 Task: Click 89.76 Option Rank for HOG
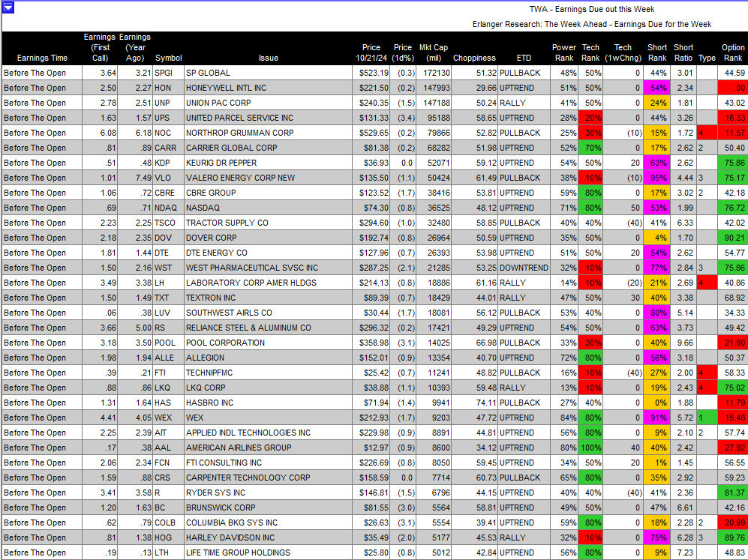[733, 538]
